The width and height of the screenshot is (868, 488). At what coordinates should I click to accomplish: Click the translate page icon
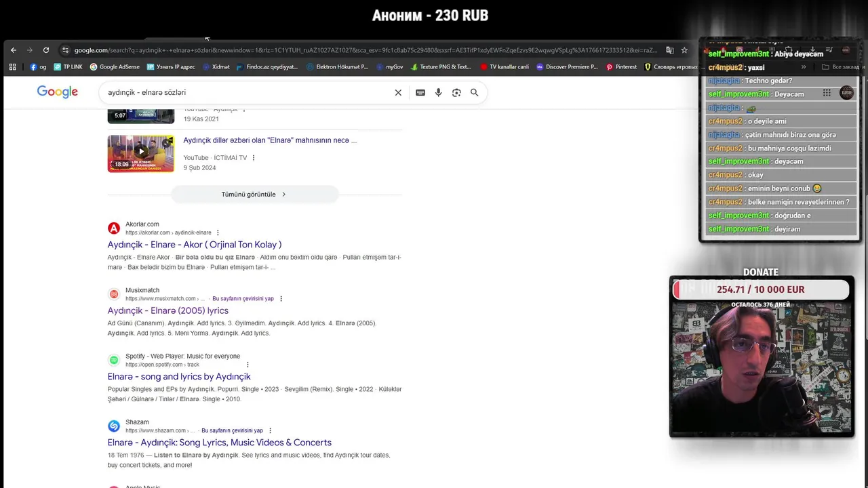670,50
